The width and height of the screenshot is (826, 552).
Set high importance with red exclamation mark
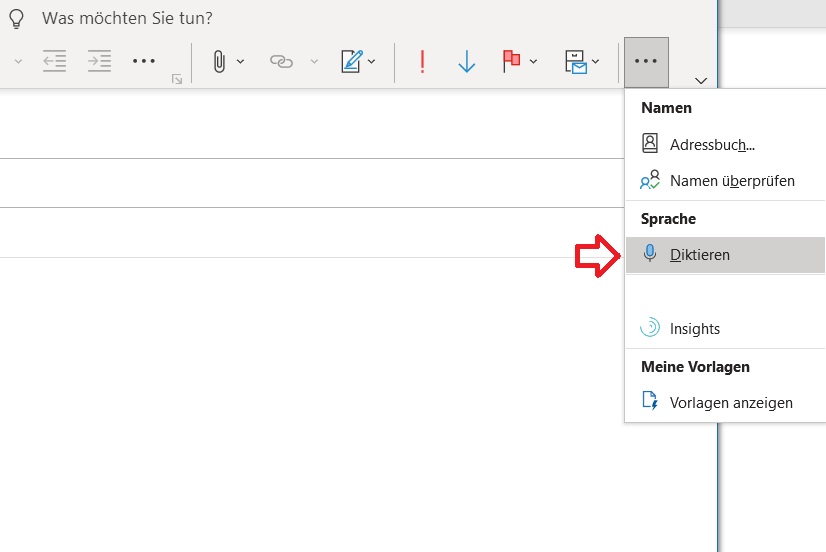(x=422, y=62)
